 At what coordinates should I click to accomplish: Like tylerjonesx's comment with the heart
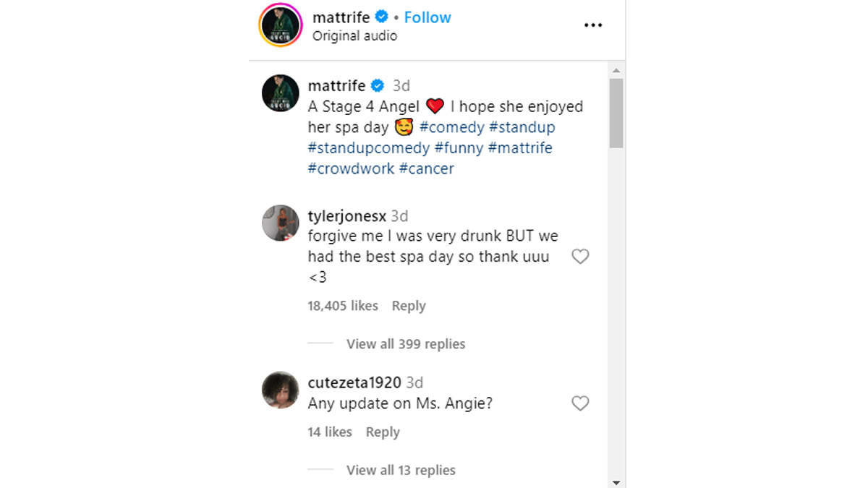pos(580,257)
